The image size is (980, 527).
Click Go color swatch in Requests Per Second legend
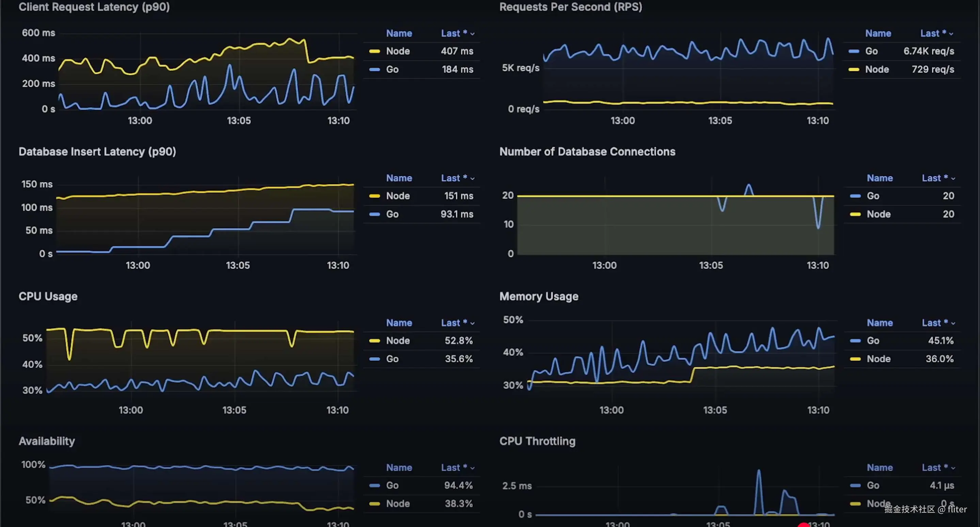pos(854,51)
